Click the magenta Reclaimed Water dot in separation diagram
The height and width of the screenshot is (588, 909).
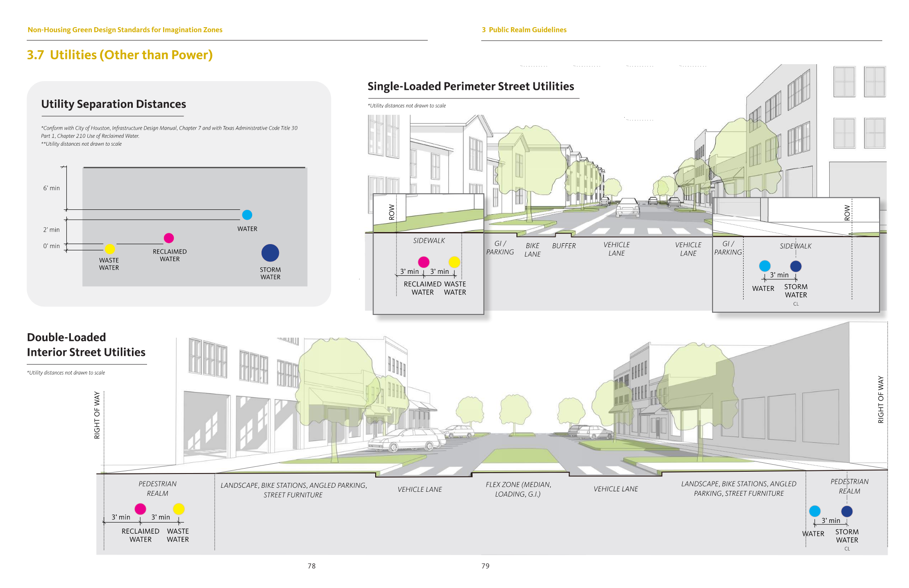(169, 238)
